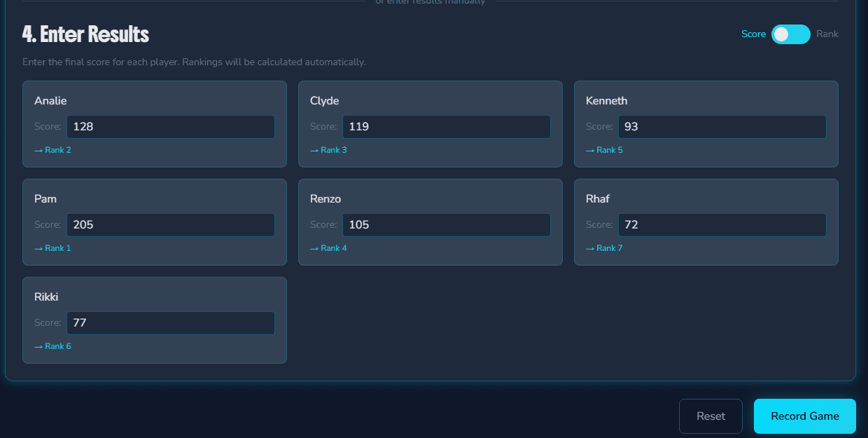Click Analie's score input field

[x=170, y=126]
